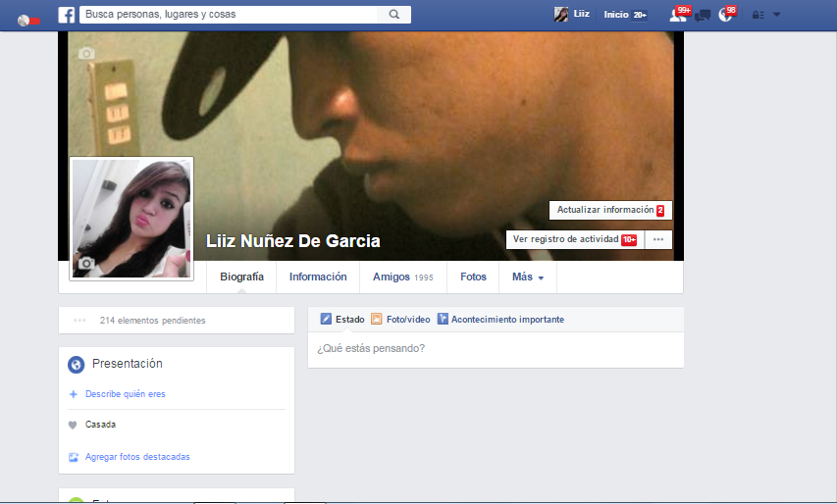This screenshot has width=837, height=504.
Task: Click the cover photo camera icon
Action: [x=86, y=53]
